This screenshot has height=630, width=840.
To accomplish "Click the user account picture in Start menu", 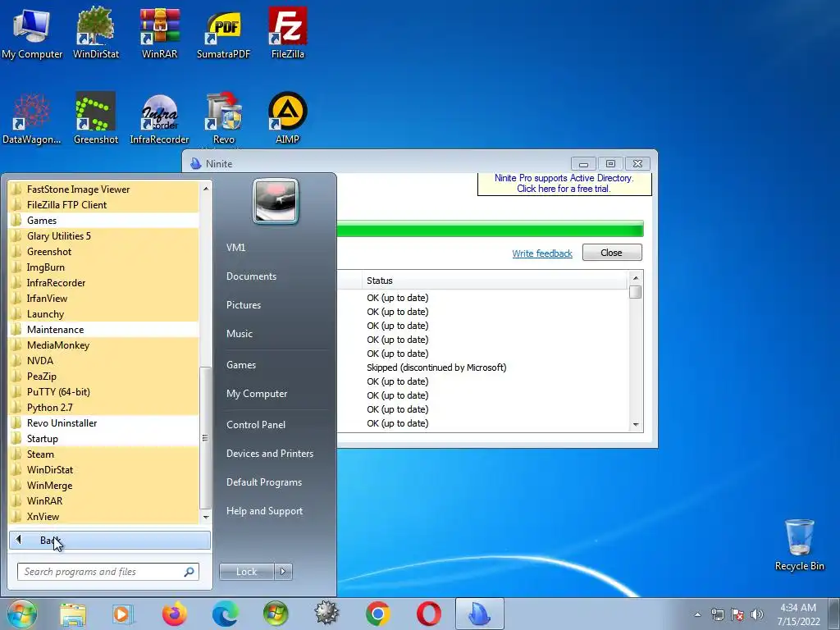I will (x=276, y=201).
